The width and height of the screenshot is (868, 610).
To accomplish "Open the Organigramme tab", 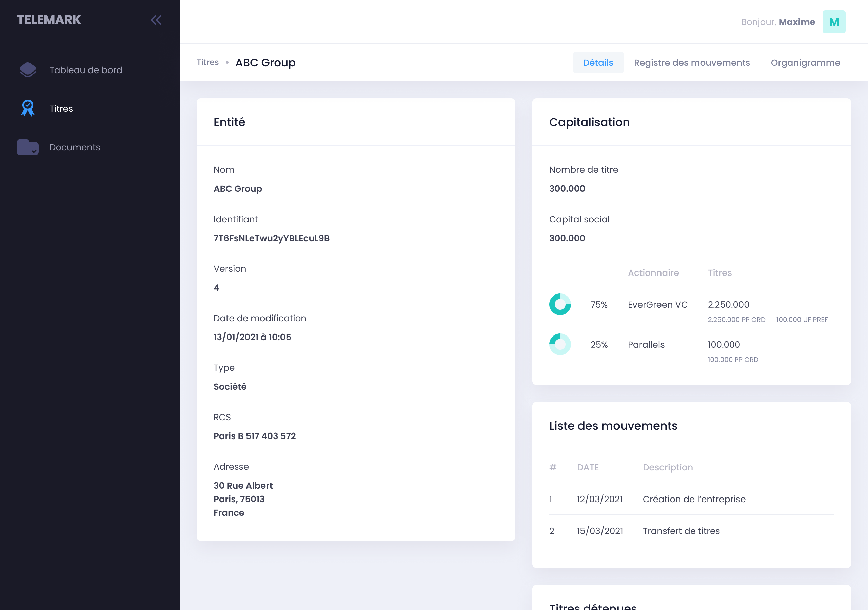I will (805, 62).
